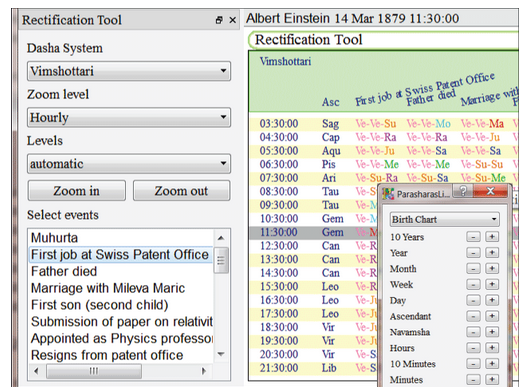This screenshot has height=387, width=525.
Task: Open the Zoom level Hourly dropdown
Action: tap(129, 118)
